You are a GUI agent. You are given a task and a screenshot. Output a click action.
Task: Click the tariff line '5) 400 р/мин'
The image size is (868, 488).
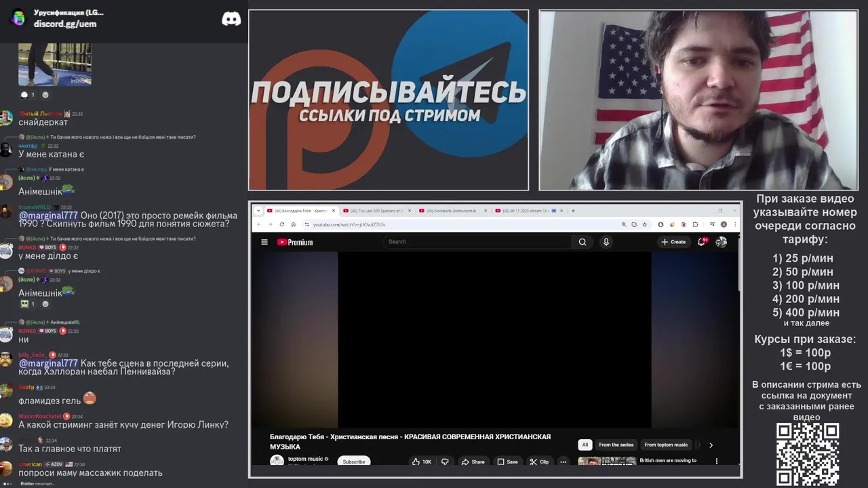(806, 312)
